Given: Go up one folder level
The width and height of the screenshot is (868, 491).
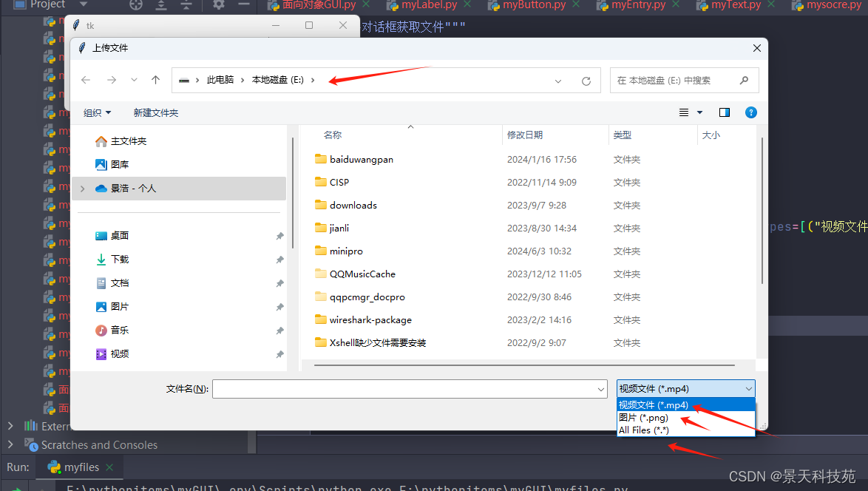Looking at the screenshot, I should [x=155, y=81].
